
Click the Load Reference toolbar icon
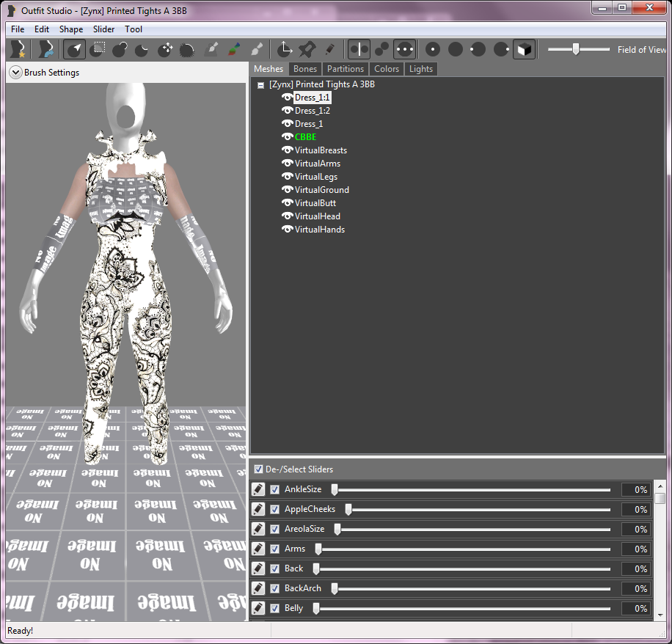[45, 49]
